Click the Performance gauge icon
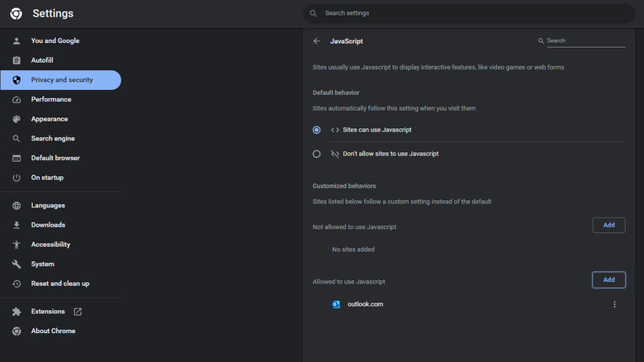 pyautogui.click(x=17, y=99)
